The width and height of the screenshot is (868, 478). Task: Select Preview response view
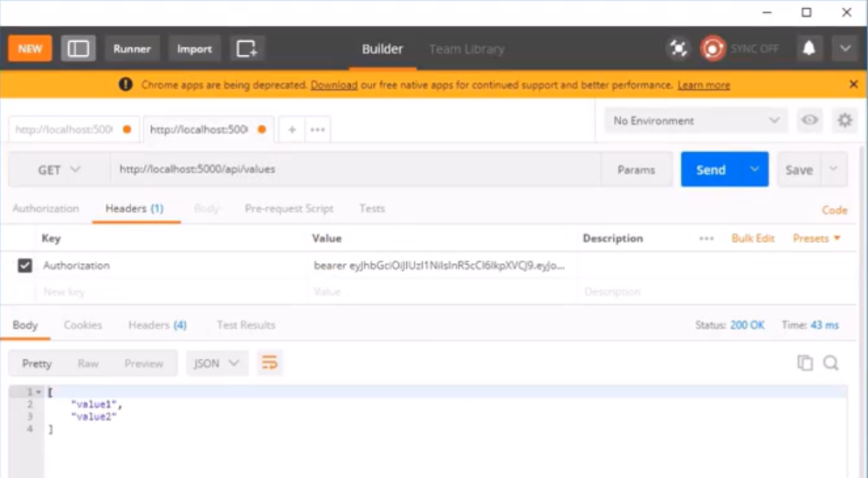pos(143,364)
